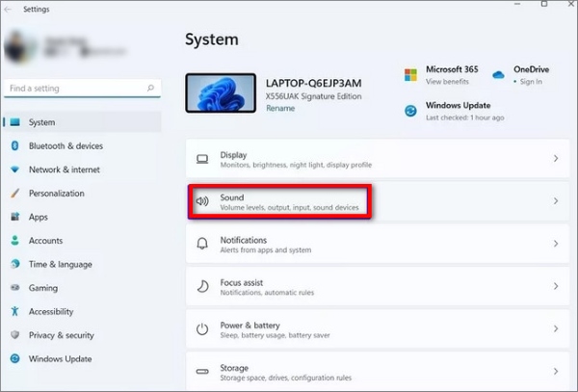
Task: Click the System page heading
Action: (212, 39)
